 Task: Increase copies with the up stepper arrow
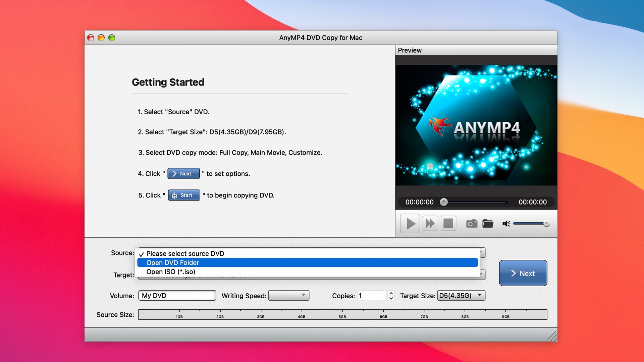391,293
